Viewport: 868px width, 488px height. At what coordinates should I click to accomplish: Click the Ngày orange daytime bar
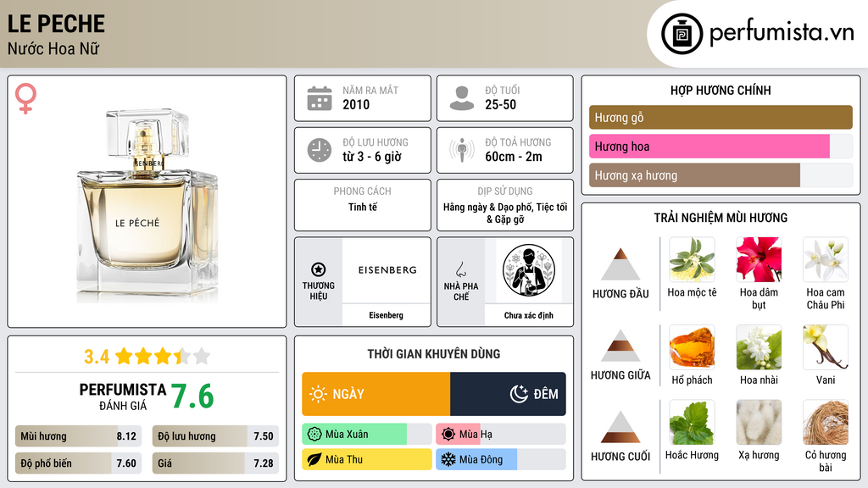(x=376, y=394)
